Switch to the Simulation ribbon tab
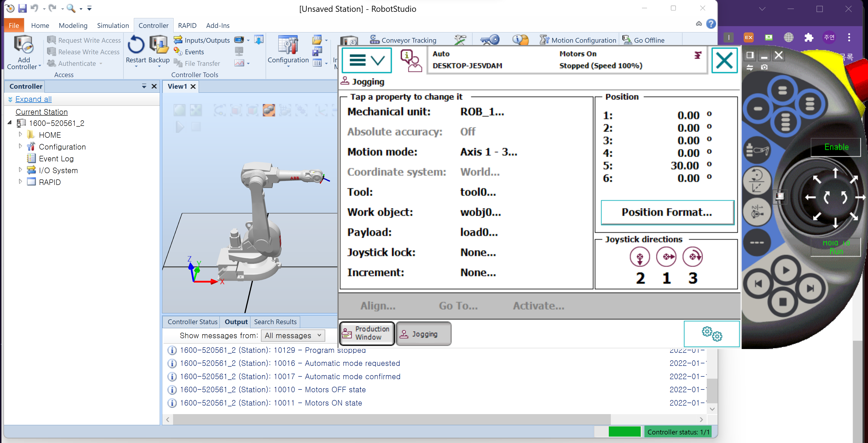This screenshot has height=443, width=868. pos(113,26)
